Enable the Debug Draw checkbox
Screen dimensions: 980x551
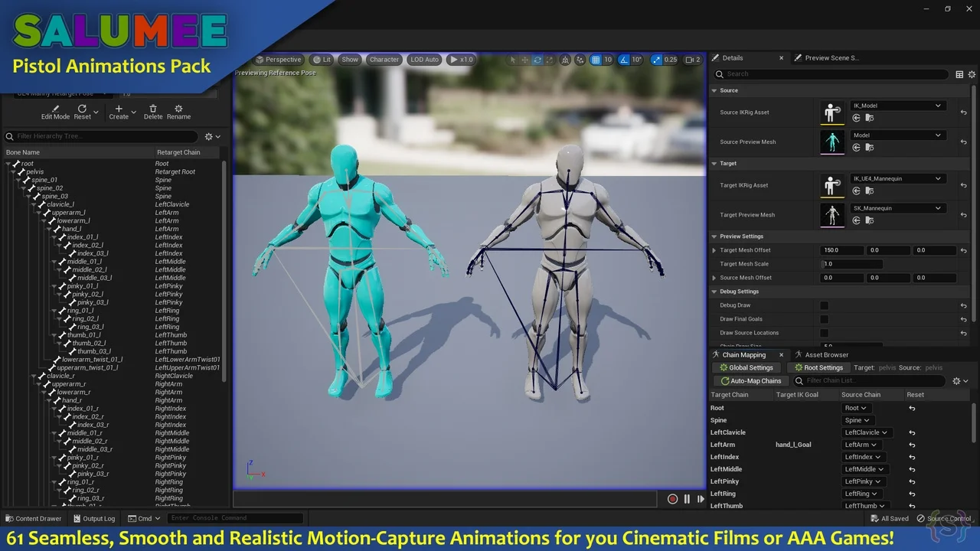click(825, 305)
